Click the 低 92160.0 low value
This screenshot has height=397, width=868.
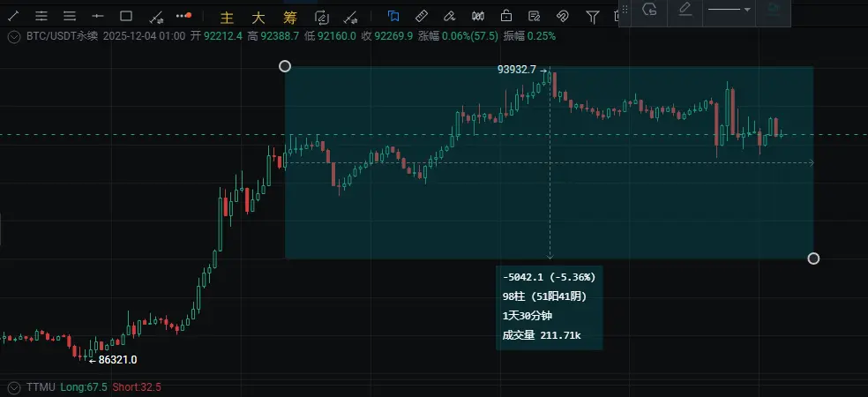click(330, 36)
